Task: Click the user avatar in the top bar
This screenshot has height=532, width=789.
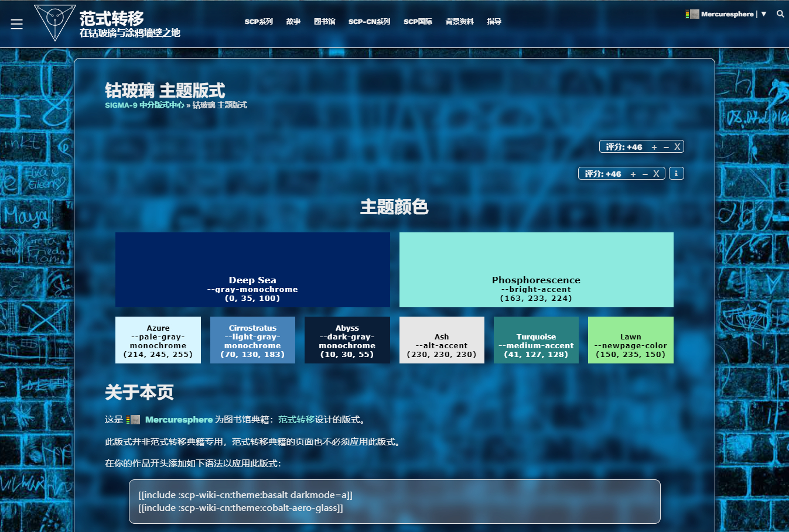Action: pos(693,14)
